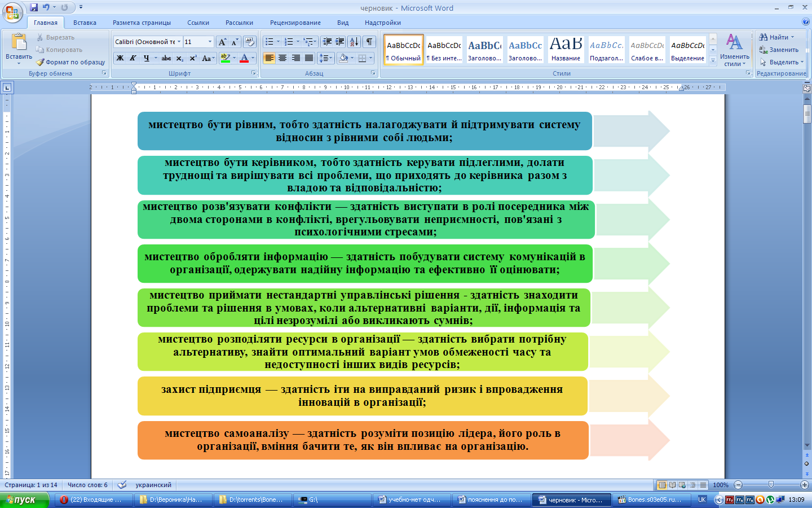Click the Найти button
Image resolution: width=812 pixels, height=508 pixels.
pyautogui.click(x=776, y=37)
